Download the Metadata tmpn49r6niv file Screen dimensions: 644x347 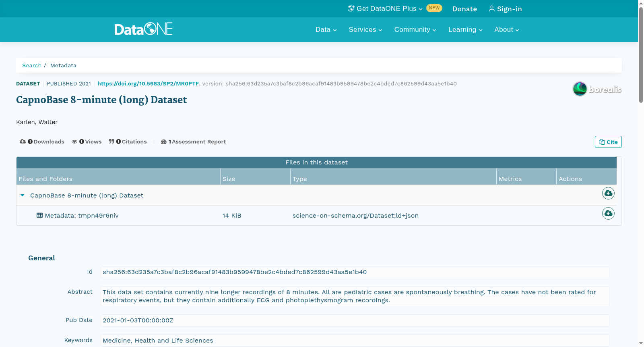[x=608, y=213]
